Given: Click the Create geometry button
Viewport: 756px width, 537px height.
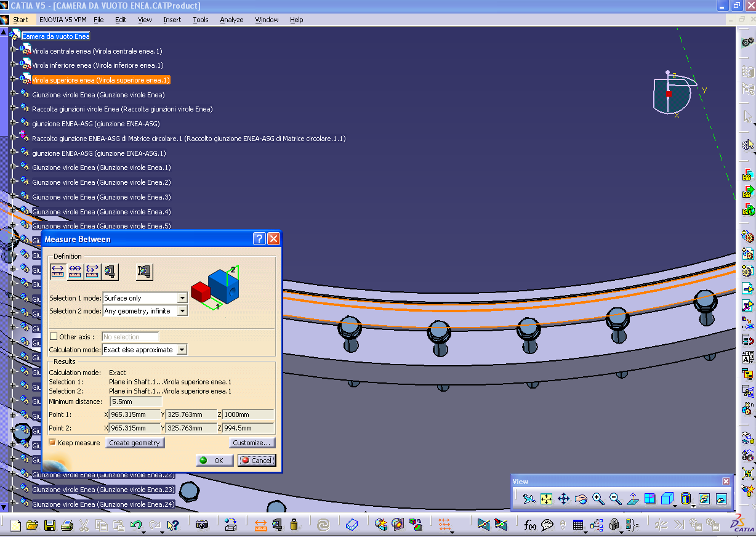Looking at the screenshot, I should (x=135, y=443).
